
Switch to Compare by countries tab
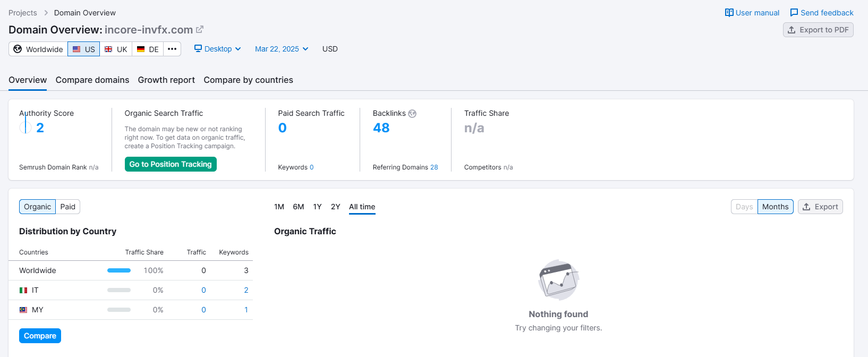tap(248, 80)
